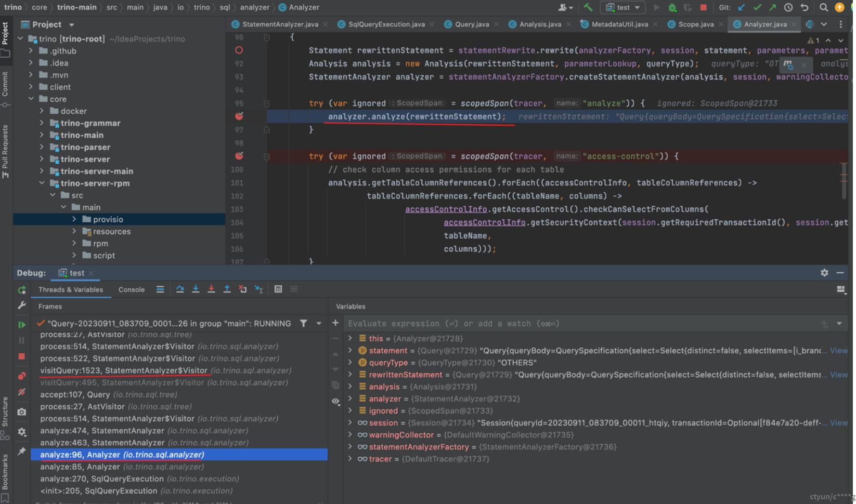Switch to MetadataUtil.java editor tab
The width and height of the screenshot is (856, 504).
(x=619, y=24)
